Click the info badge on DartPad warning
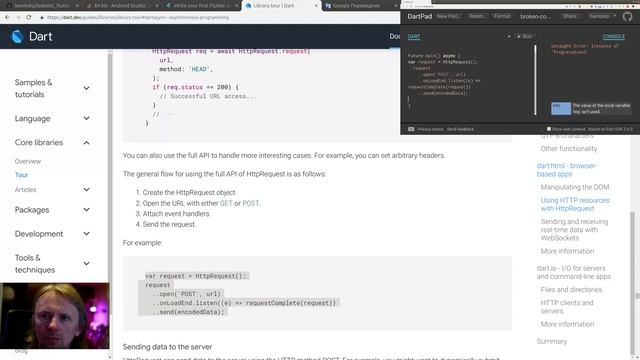 [x=561, y=109]
